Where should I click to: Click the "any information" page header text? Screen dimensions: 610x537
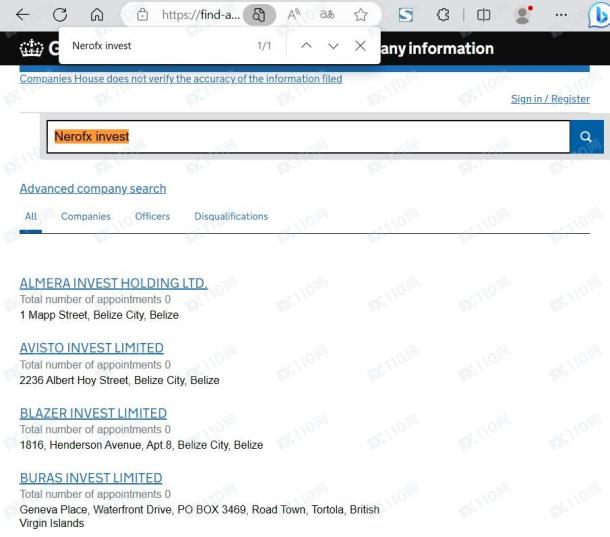click(437, 49)
